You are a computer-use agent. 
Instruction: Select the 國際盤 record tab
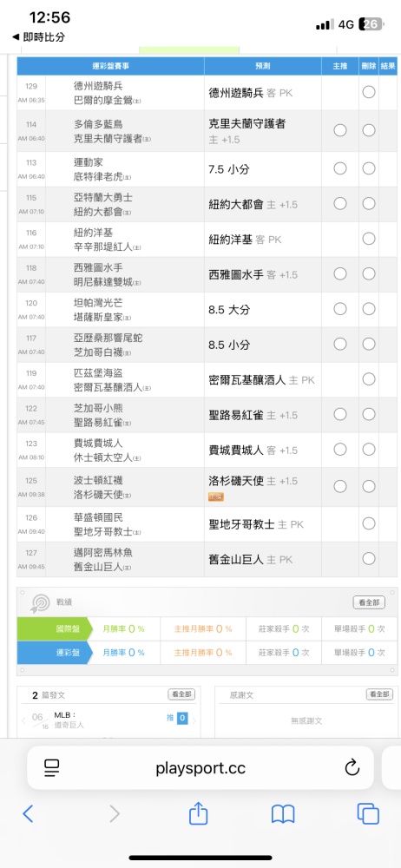point(53,628)
